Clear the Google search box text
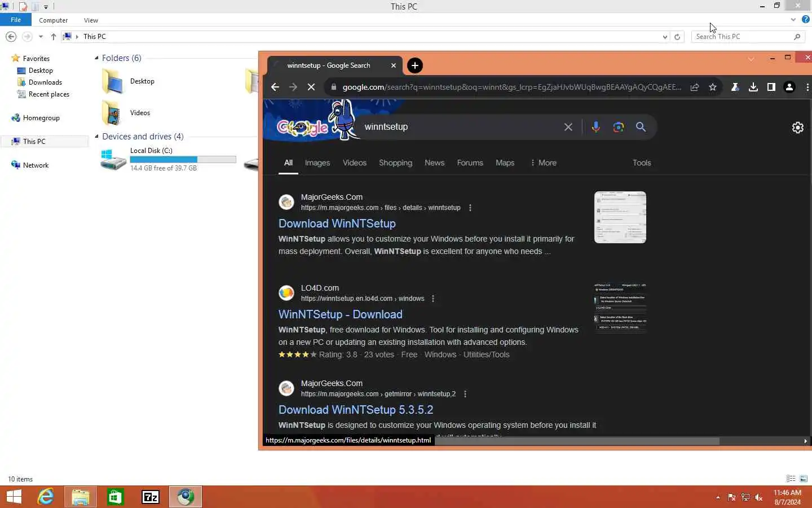 point(568,127)
